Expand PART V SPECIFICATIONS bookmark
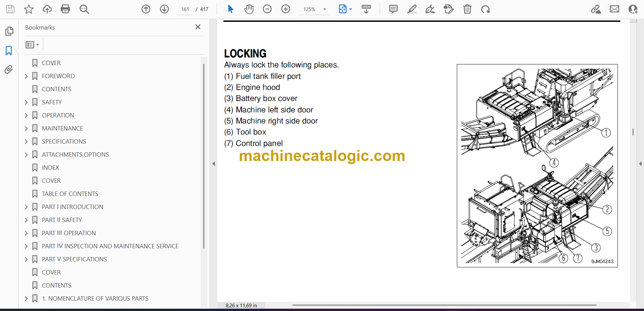This screenshot has width=644, height=311. coord(26,259)
